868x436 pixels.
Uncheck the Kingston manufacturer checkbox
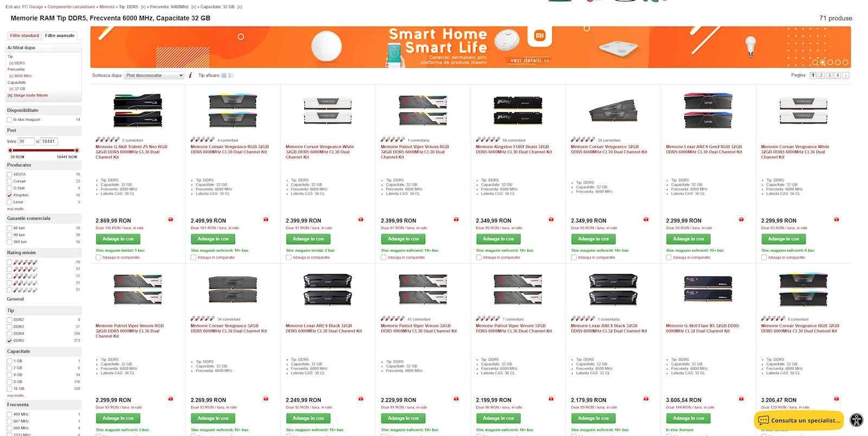click(x=9, y=195)
